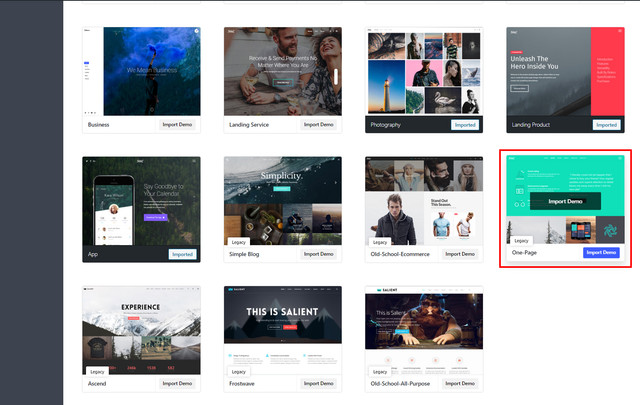Click the Old-School-Ecommerce demo title
This screenshot has height=405, width=640.
[400, 254]
